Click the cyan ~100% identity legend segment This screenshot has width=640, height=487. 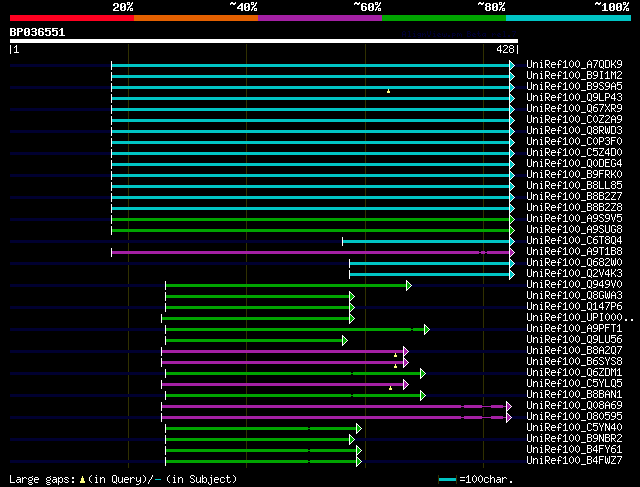[x=569, y=18]
